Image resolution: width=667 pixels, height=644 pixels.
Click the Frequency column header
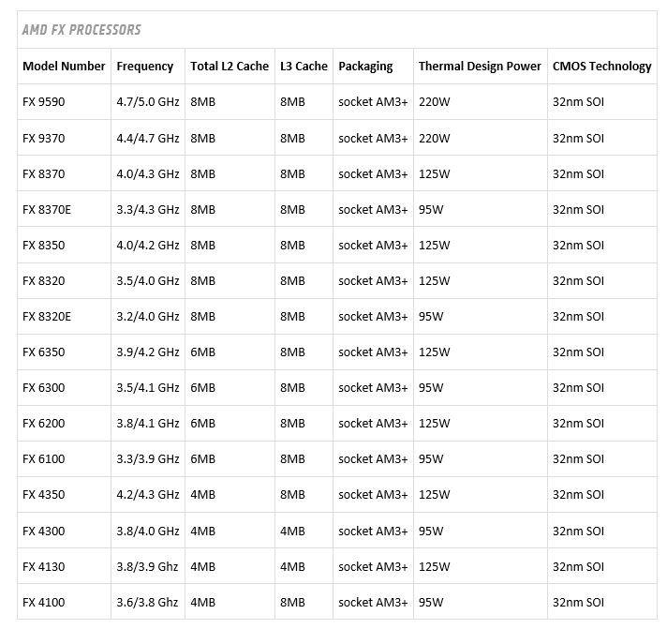pos(145,67)
